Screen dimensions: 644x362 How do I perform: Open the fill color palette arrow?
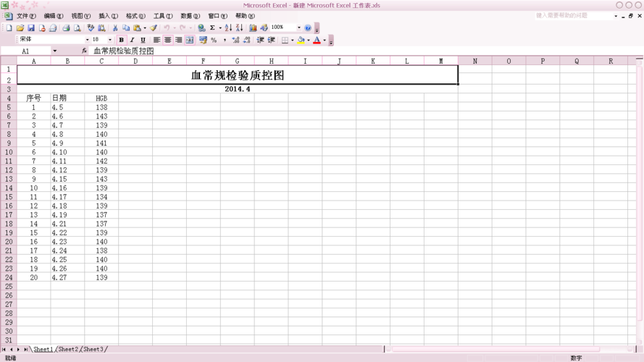click(309, 40)
